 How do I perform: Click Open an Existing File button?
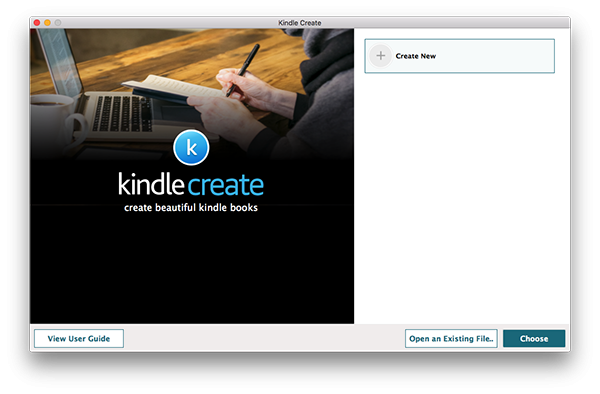pos(451,339)
